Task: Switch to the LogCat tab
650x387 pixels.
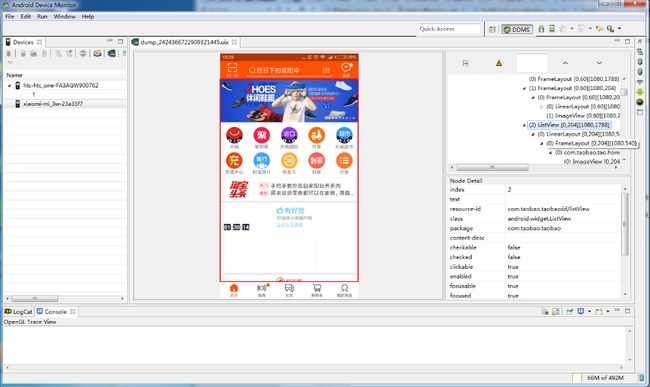Action: [x=18, y=312]
